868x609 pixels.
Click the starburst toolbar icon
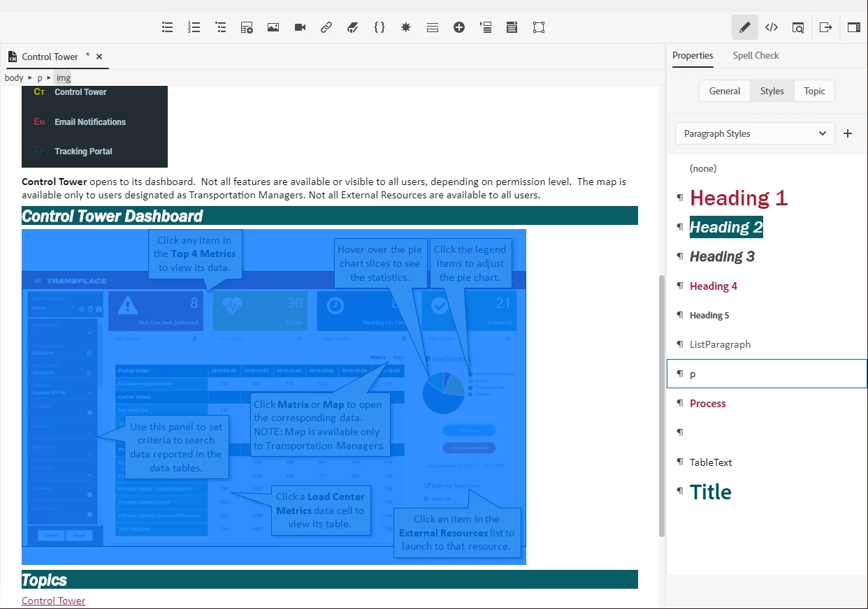406,27
